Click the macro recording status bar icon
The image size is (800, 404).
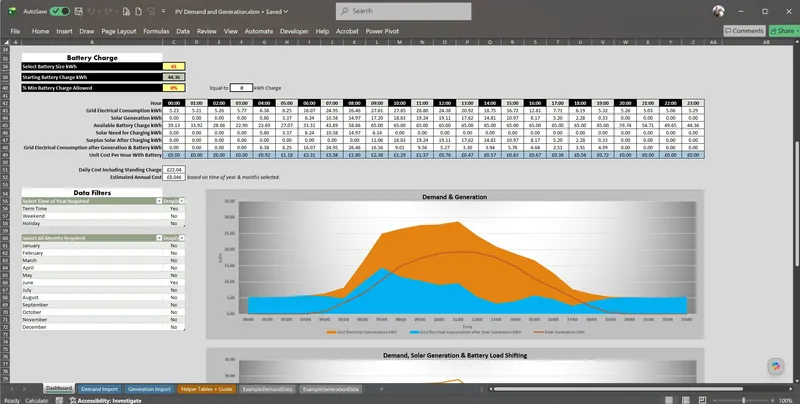coord(59,400)
